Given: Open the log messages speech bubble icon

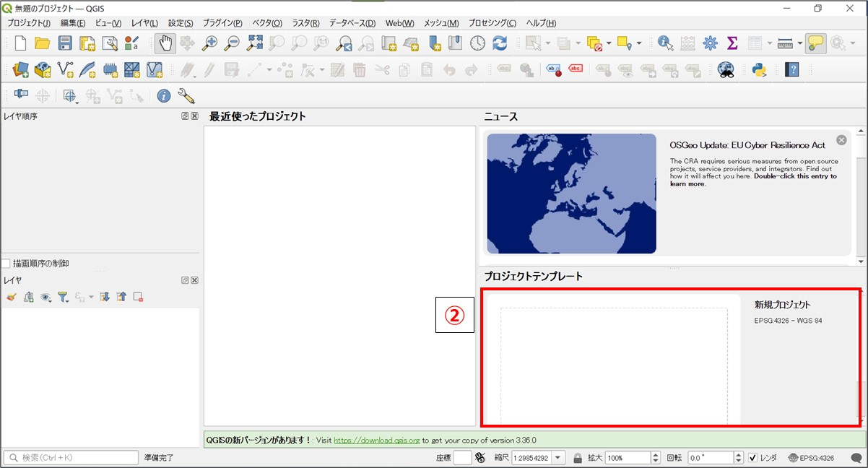Looking at the screenshot, I should pos(856,458).
